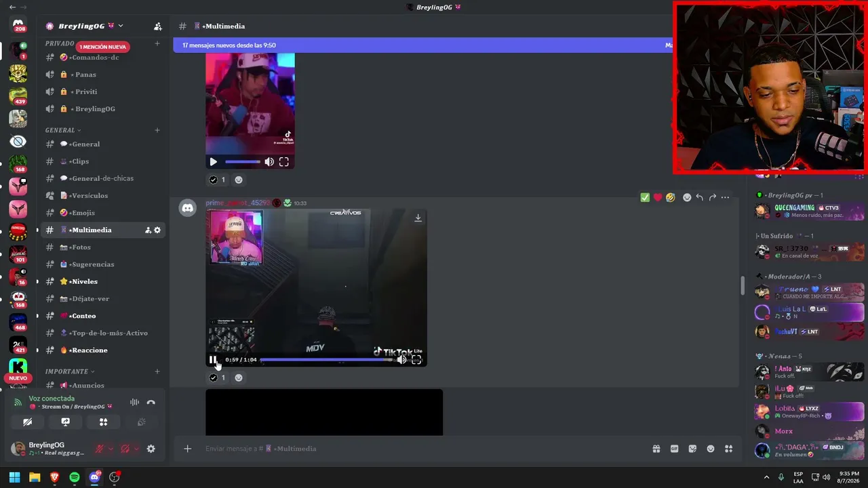Go to the General-de-chicas channel

click(x=103, y=178)
